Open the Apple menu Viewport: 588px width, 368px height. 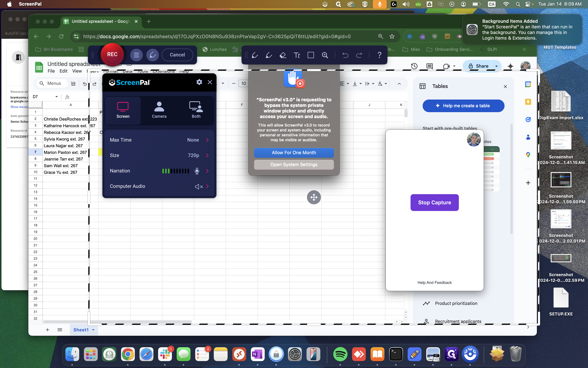pos(9,4)
